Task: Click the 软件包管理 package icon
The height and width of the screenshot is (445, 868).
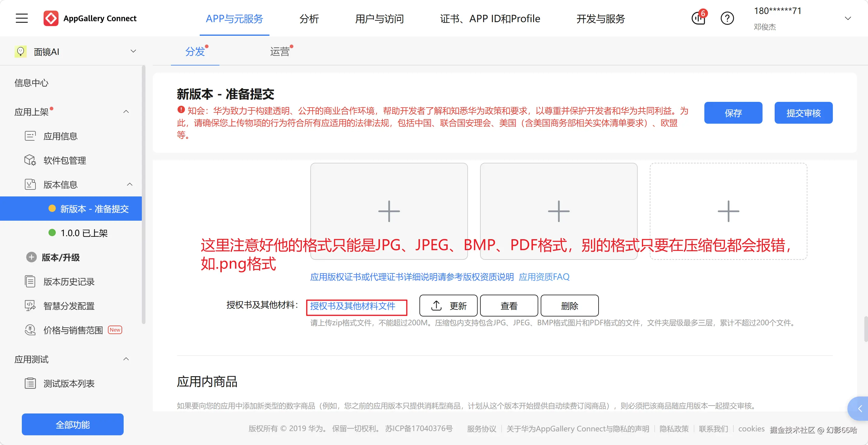Action: click(x=30, y=160)
